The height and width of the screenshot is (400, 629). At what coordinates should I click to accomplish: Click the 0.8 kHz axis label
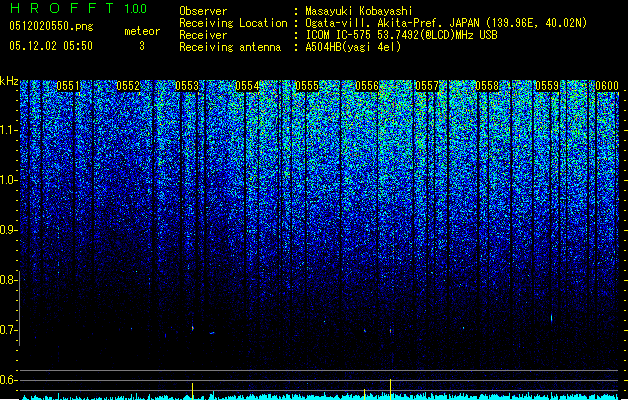[8, 280]
